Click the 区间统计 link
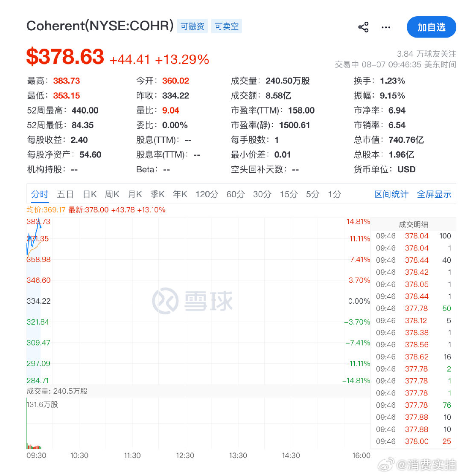Image resolution: width=461 pixels, height=476 pixels. pos(391,194)
